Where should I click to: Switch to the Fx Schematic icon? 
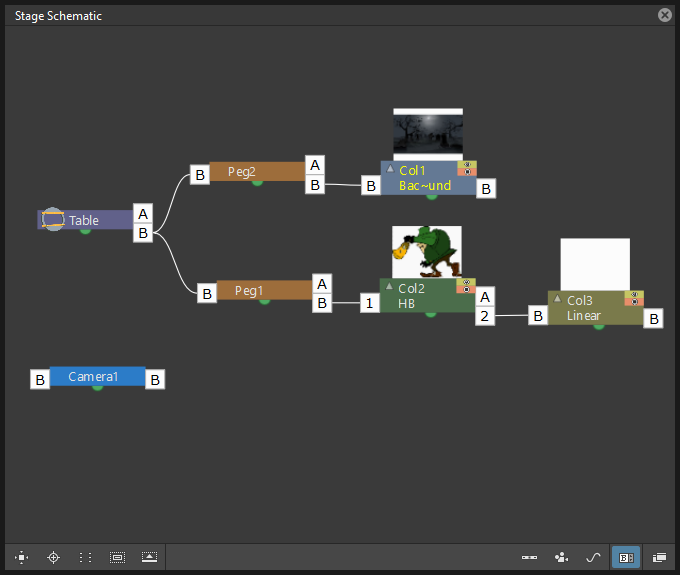pos(659,557)
